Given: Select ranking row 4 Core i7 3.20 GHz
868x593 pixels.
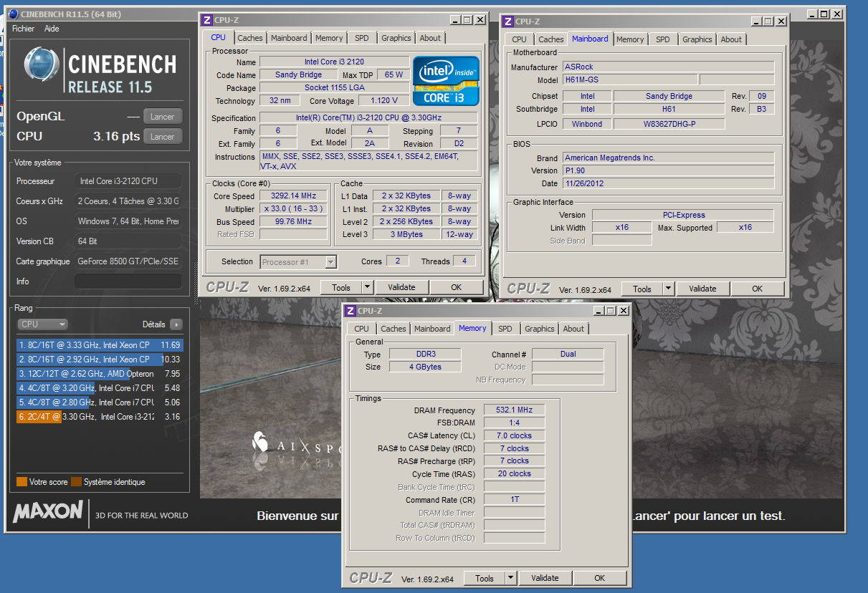Looking at the screenshot, I should tap(100, 388).
